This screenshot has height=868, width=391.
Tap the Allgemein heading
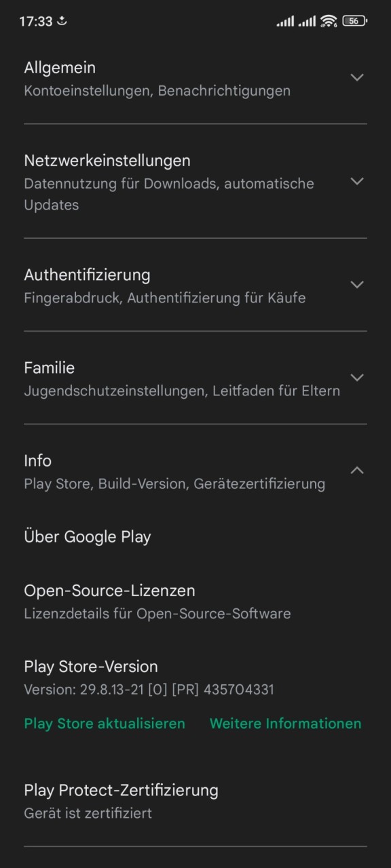point(60,68)
